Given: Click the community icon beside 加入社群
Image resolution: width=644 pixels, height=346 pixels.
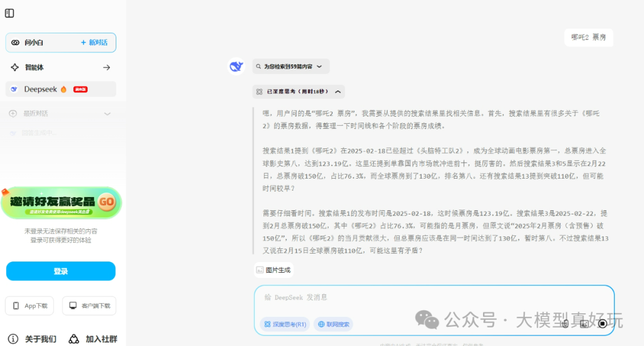Looking at the screenshot, I should click(74, 339).
